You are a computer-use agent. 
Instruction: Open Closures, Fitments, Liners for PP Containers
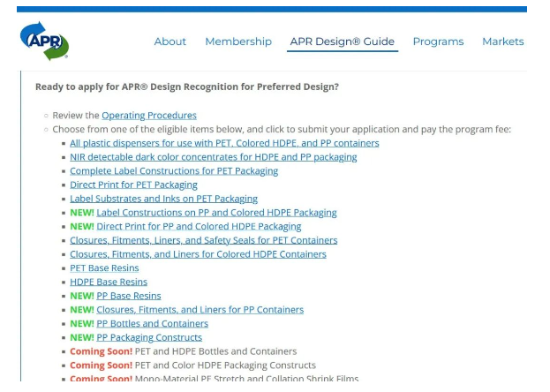point(200,310)
